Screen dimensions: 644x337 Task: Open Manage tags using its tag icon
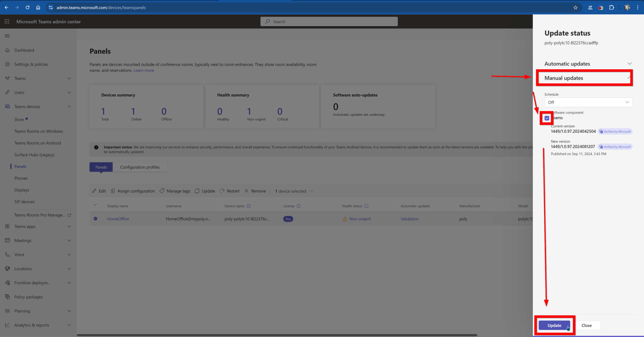[x=162, y=191]
